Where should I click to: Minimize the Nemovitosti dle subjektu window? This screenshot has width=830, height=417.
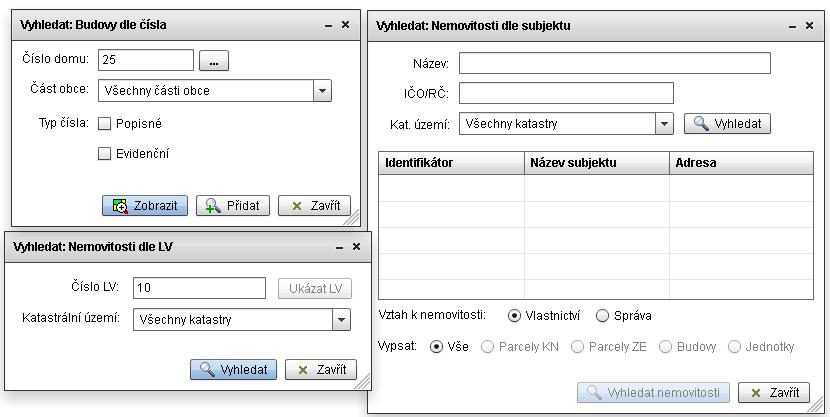point(792,26)
